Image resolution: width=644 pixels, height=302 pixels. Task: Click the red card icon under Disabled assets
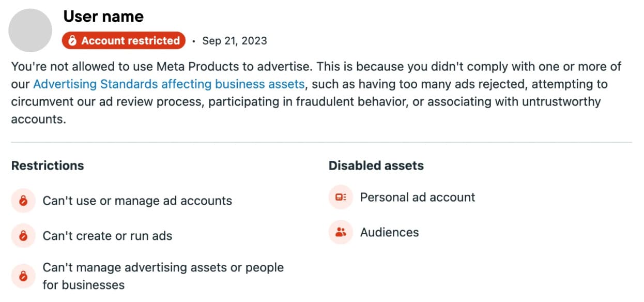click(340, 197)
